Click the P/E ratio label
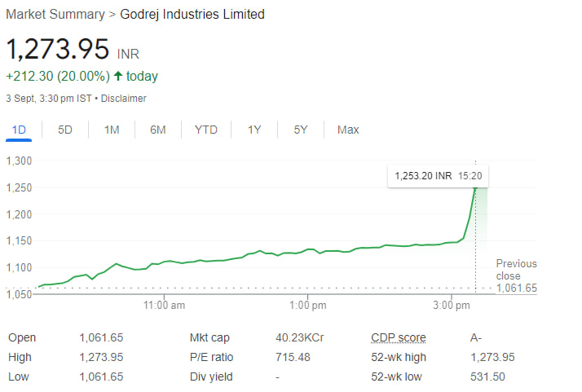This screenshot has width=582, height=392. click(x=211, y=357)
